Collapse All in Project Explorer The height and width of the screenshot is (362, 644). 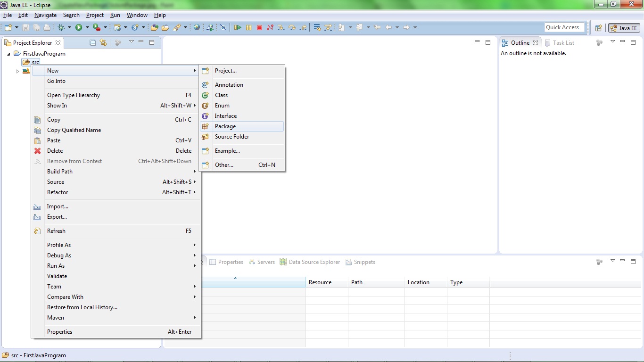tap(93, 42)
